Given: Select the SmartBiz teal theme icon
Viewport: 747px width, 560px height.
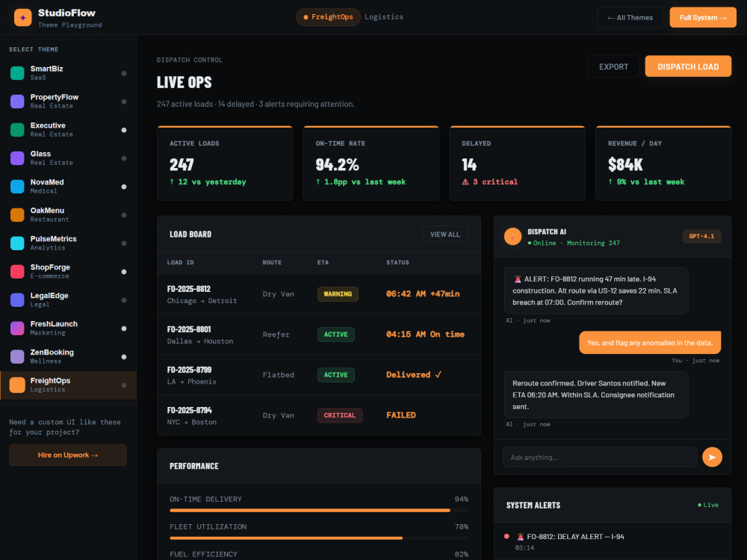Looking at the screenshot, I should (x=17, y=73).
